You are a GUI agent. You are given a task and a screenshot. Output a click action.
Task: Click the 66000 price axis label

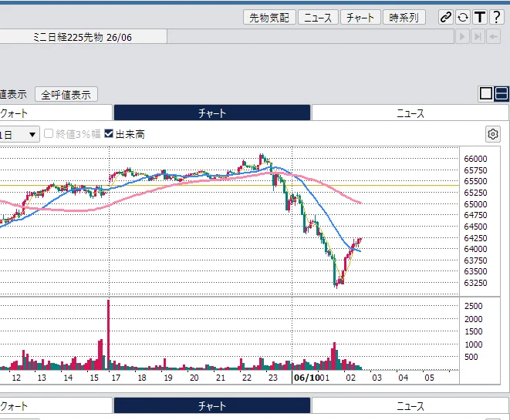tap(475, 159)
